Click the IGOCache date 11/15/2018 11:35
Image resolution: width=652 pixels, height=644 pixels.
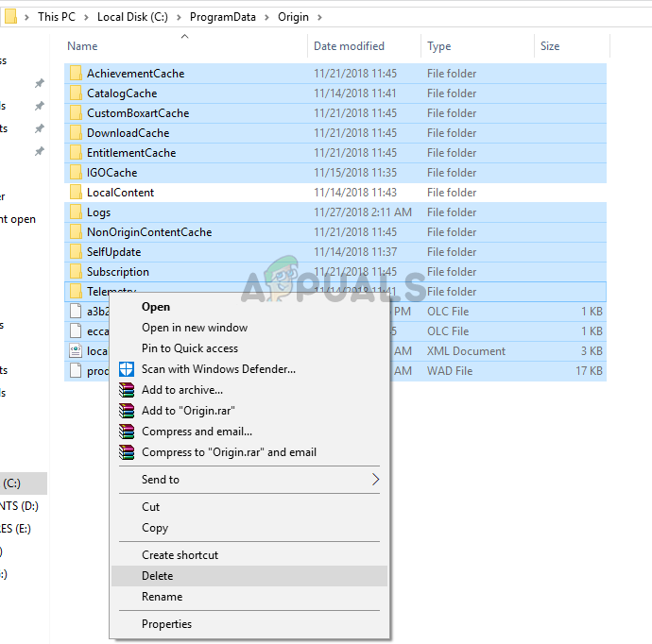coord(355,173)
